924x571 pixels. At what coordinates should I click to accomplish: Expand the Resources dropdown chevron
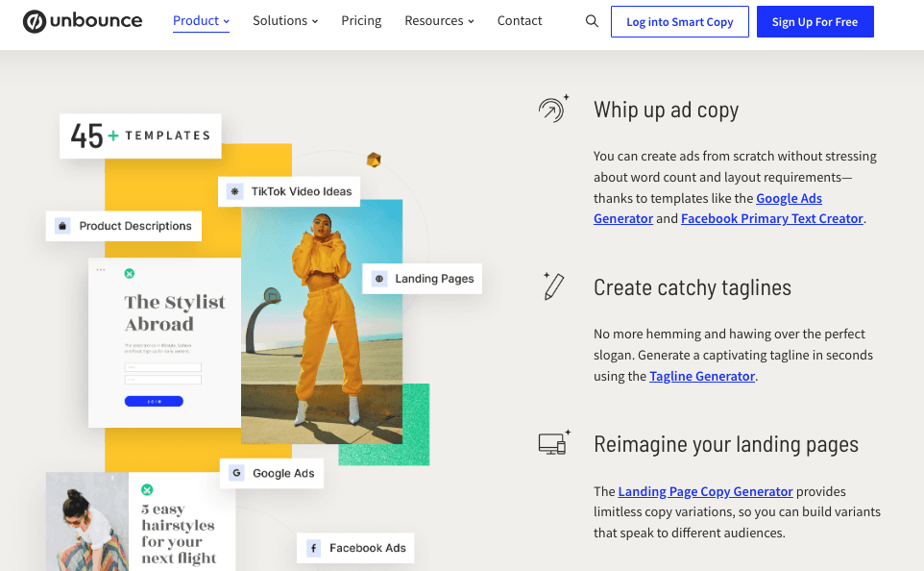[471, 22]
